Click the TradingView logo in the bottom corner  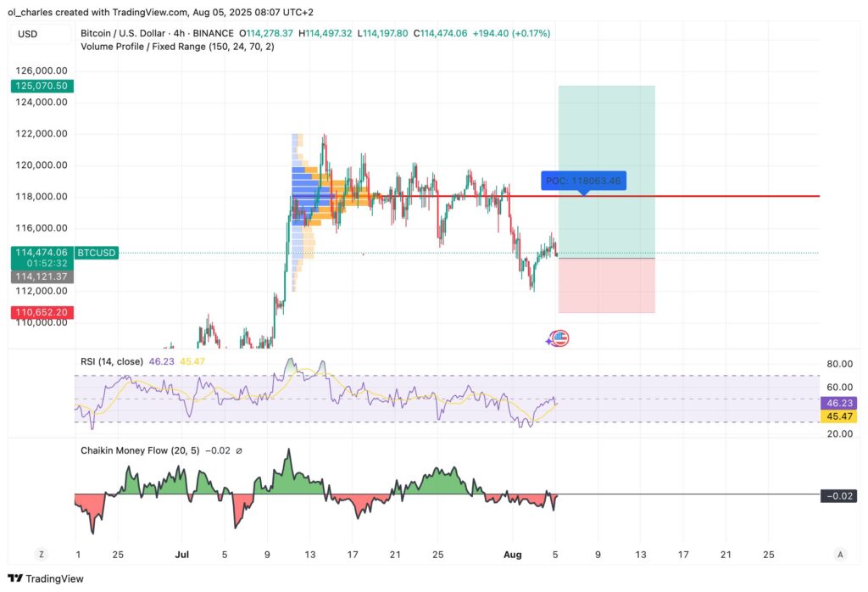tap(43, 578)
